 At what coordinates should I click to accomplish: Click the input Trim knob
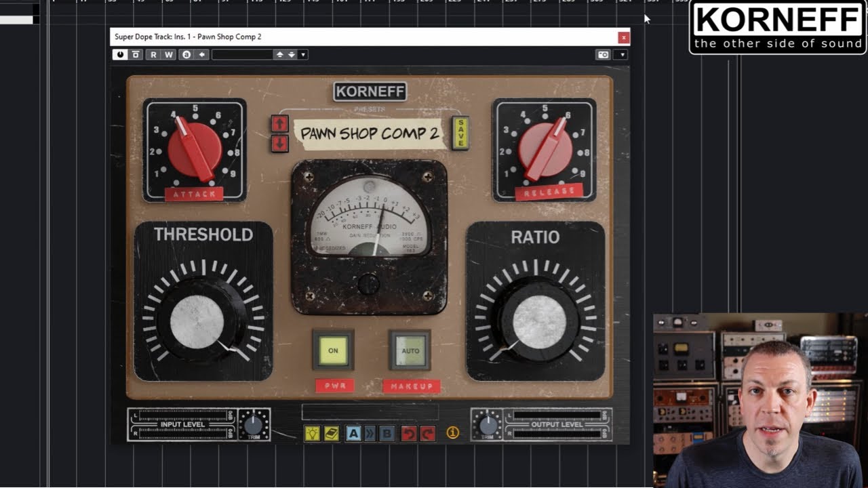click(253, 425)
